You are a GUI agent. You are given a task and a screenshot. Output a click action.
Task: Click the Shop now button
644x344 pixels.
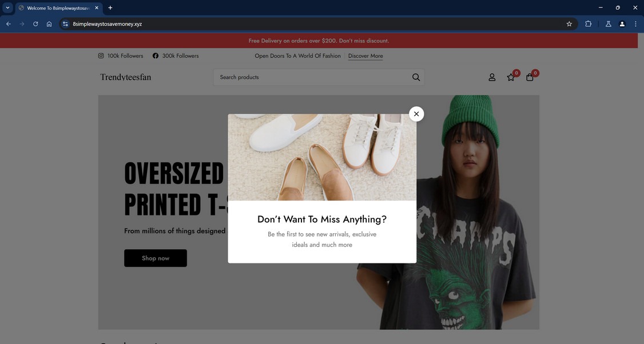pos(155,258)
